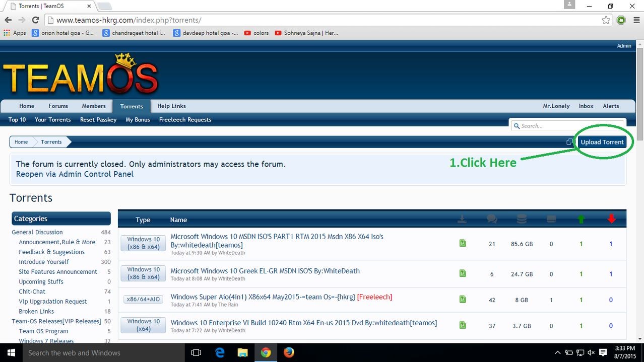The image size is (644, 362).
Task: Open Feedback & Suggestions category
Action: (x=51, y=252)
